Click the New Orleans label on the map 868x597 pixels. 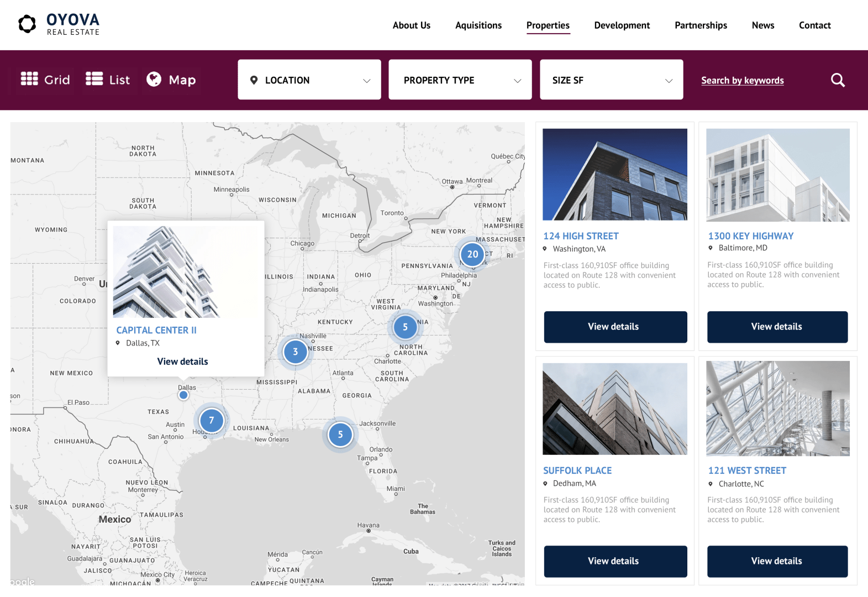click(271, 439)
